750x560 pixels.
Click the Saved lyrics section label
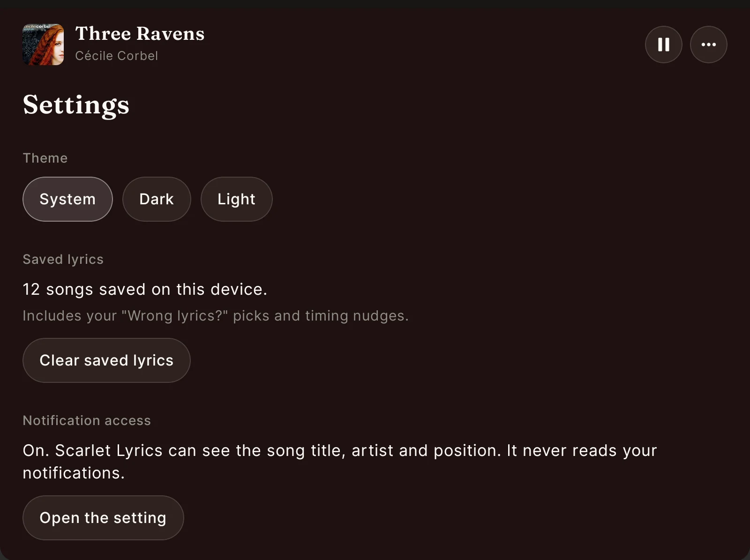[x=63, y=259]
